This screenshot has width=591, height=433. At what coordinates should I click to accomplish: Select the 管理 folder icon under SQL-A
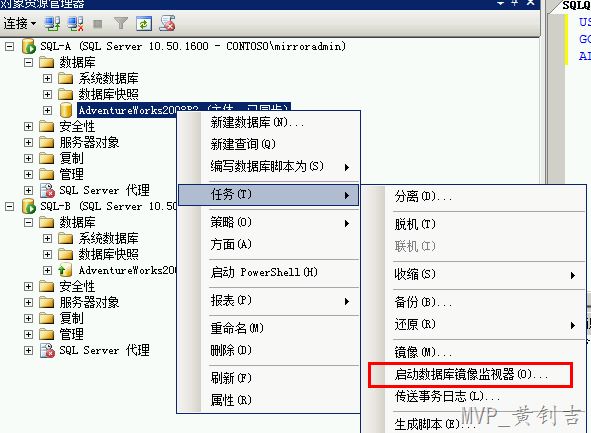pos(47,174)
